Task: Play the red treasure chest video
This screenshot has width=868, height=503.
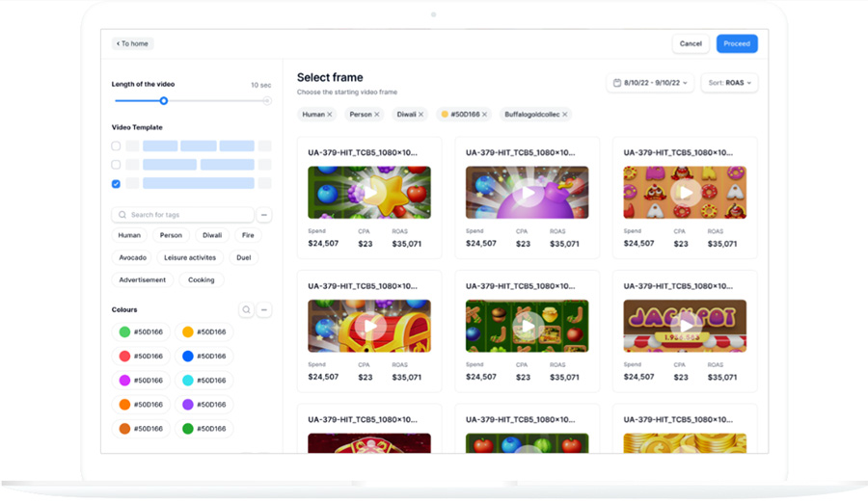Action: pyautogui.click(x=369, y=326)
